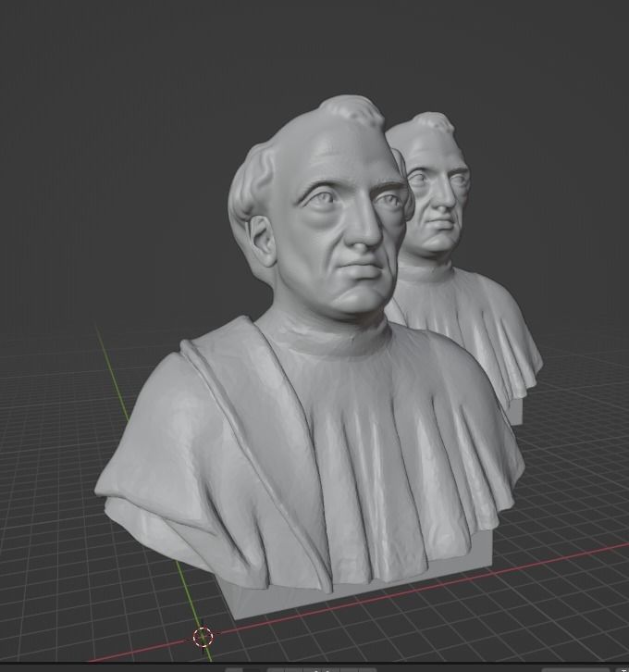The width and height of the screenshot is (629, 672).
Task: Click the 3D cursor at the axis origin
Action: pos(203,637)
